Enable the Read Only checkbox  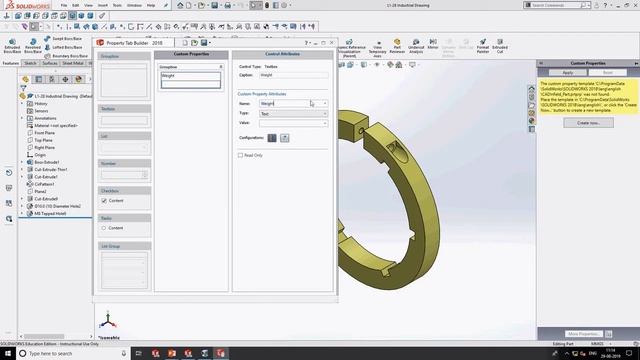pos(240,156)
